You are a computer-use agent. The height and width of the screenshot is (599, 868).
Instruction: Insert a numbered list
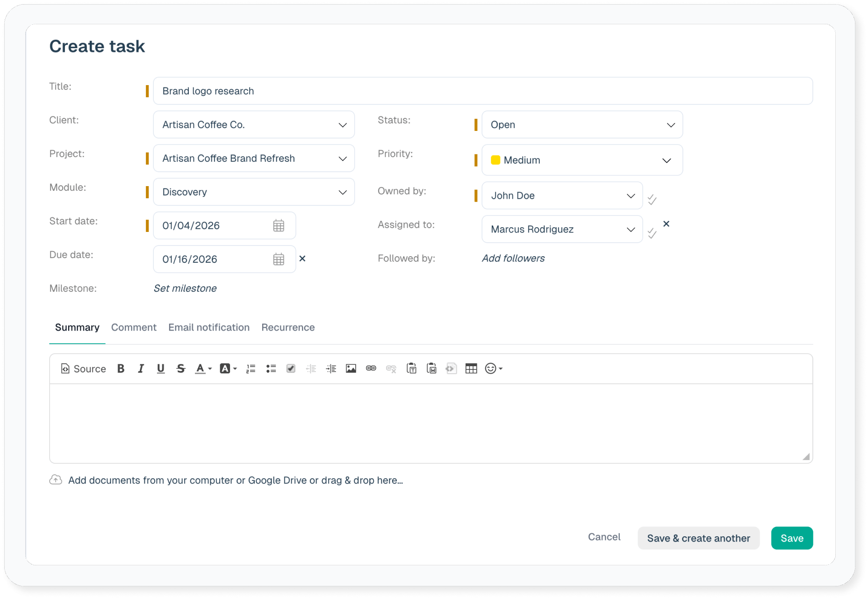[251, 368]
